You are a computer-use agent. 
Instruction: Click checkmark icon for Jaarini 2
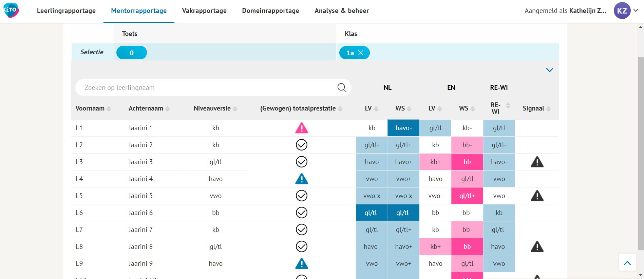[302, 145]
